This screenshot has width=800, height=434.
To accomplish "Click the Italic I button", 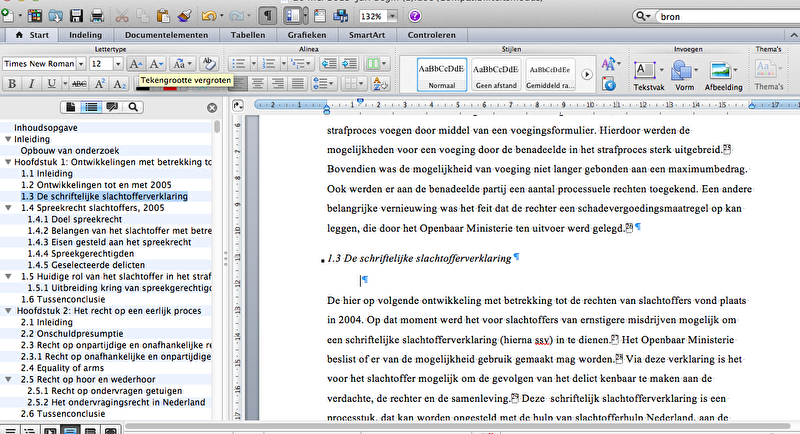I will (x=31, y=83).
